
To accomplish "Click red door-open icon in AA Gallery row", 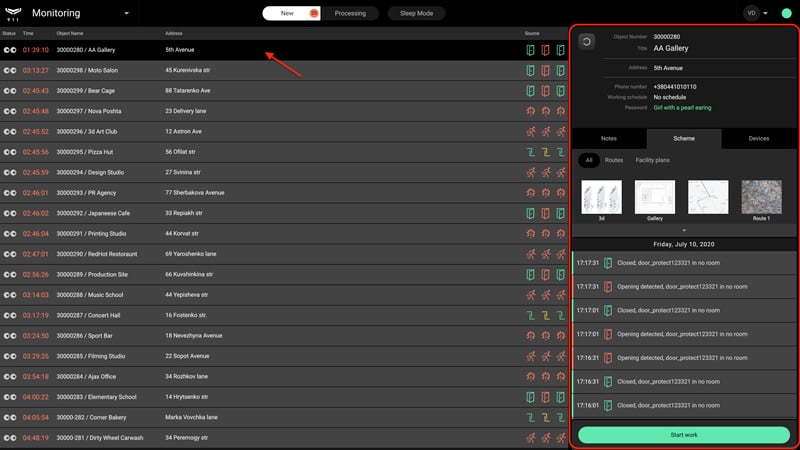I will [x=545, y=50].
